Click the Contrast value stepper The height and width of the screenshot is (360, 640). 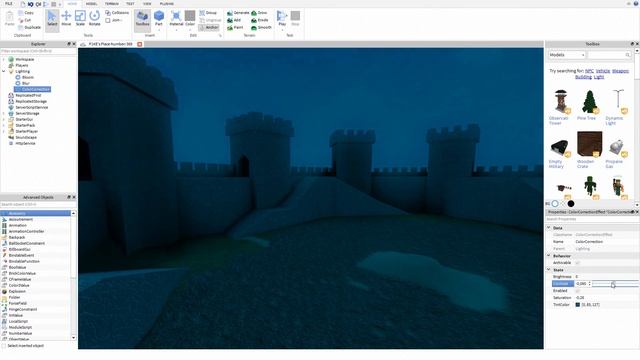coord(589,284)
